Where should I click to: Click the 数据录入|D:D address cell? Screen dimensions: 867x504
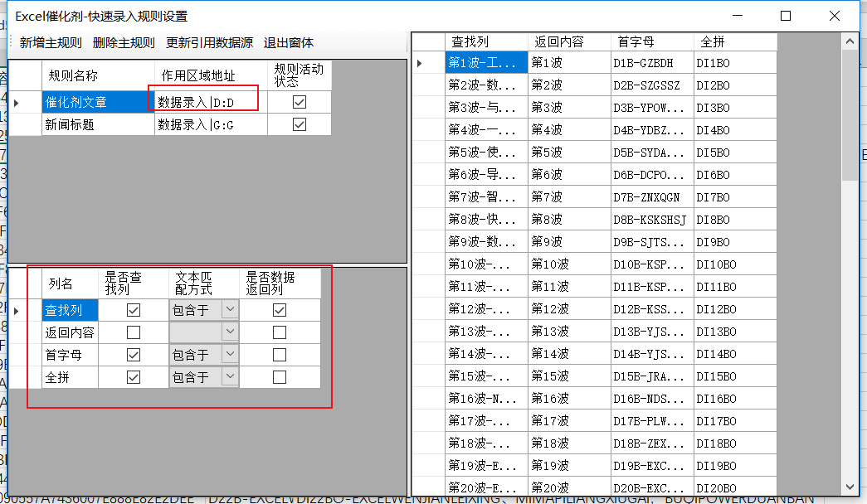click(x=211, y=102)
